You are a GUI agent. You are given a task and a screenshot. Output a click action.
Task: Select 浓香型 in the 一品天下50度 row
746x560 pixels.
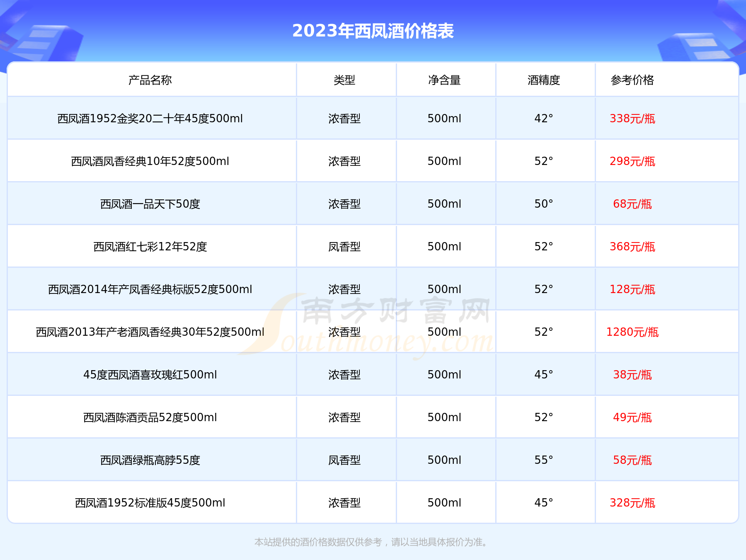pyautogui.click(x=344, y=204)
